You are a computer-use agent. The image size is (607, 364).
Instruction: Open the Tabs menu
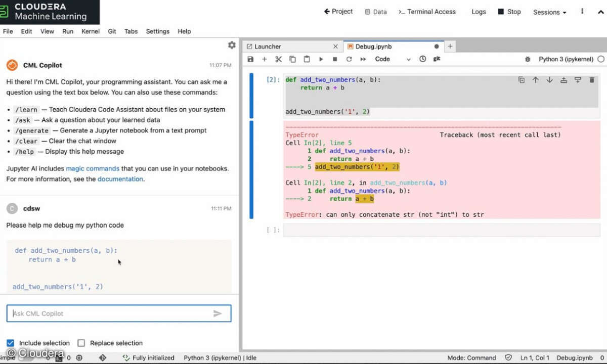(x=131, y=31)
